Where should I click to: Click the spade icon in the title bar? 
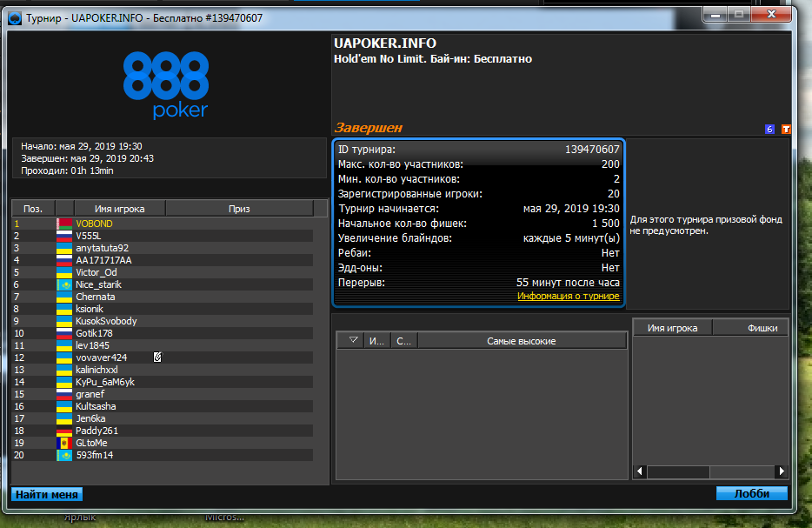click(15, 18)
